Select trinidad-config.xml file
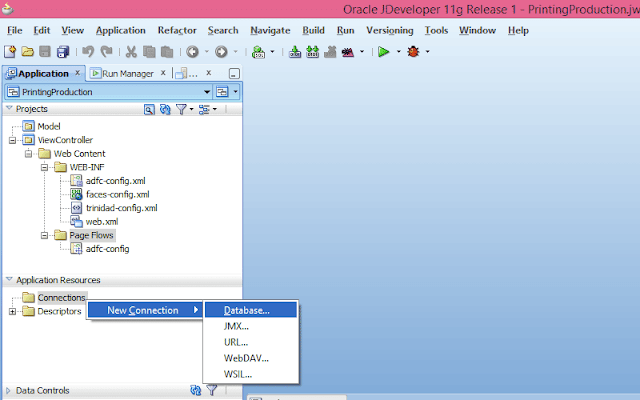 (x=122, y=208)
